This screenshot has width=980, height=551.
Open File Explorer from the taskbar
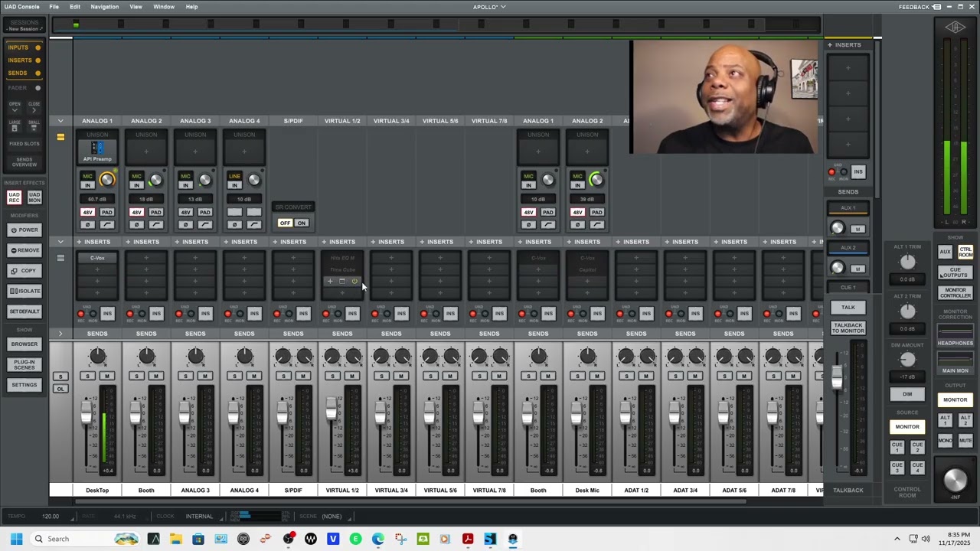click(176, 539)
